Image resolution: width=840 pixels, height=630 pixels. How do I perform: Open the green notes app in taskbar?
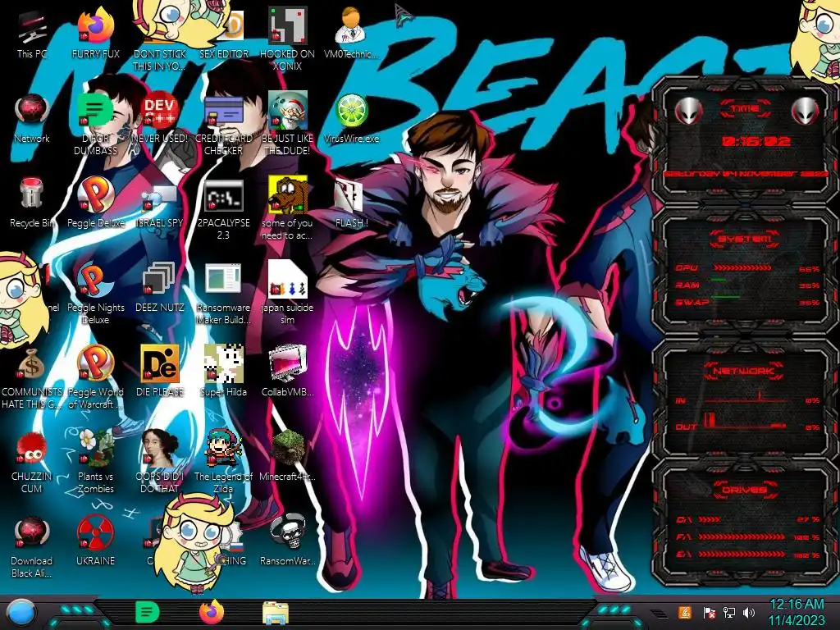pos(148,612)
